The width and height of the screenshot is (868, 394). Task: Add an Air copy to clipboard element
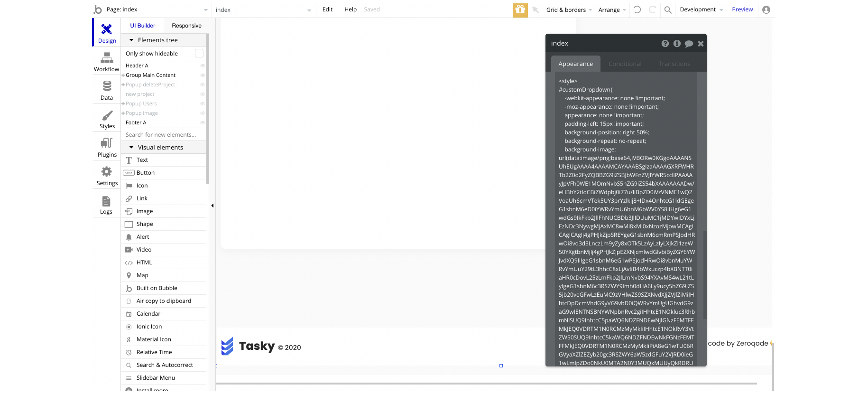tap(164, 301)
